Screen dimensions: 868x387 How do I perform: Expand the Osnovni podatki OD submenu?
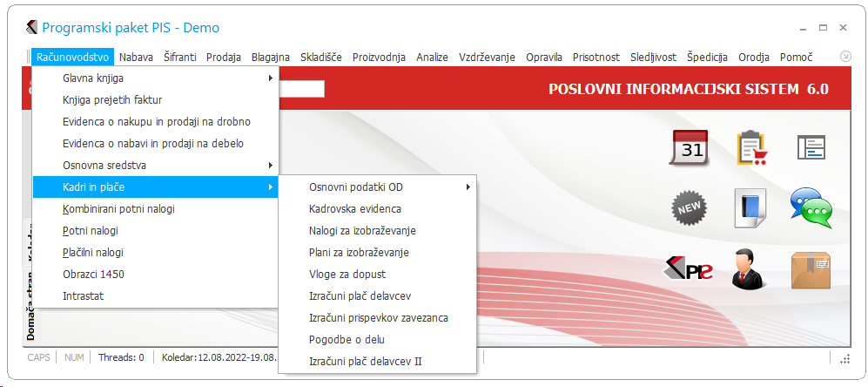[x=377, y=187]
